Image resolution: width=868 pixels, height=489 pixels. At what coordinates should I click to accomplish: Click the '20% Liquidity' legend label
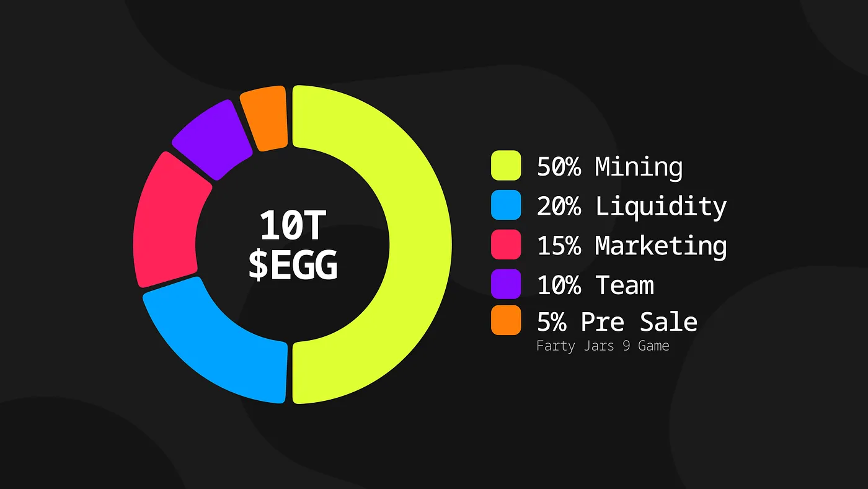tap(631, 206)
